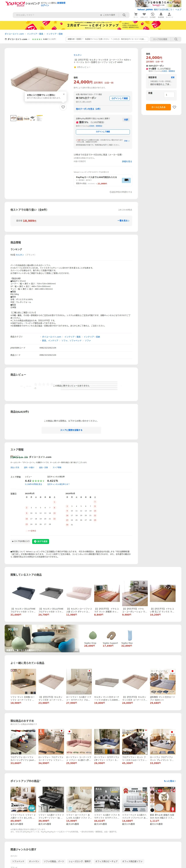
Task: Click heart icon beside cart button
Action: (174, 107)
